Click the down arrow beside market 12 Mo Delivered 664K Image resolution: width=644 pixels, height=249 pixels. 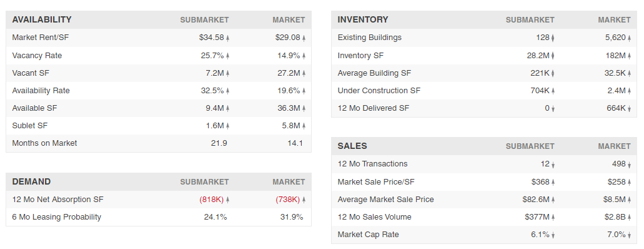coord(629,109)
